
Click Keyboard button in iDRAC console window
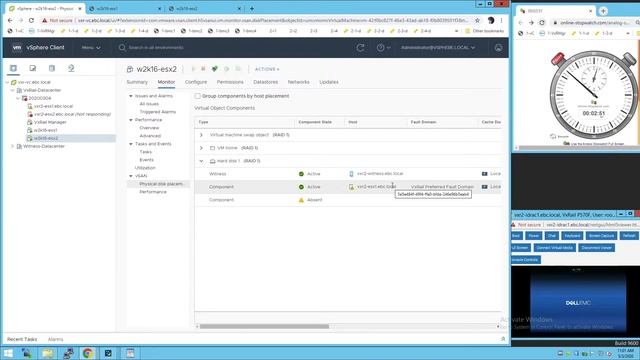coord(572,236)
